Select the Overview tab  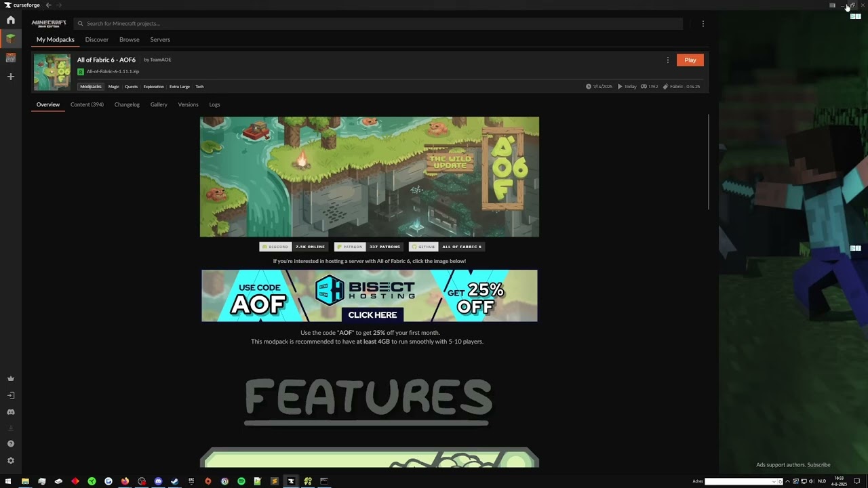click(48, 104)
